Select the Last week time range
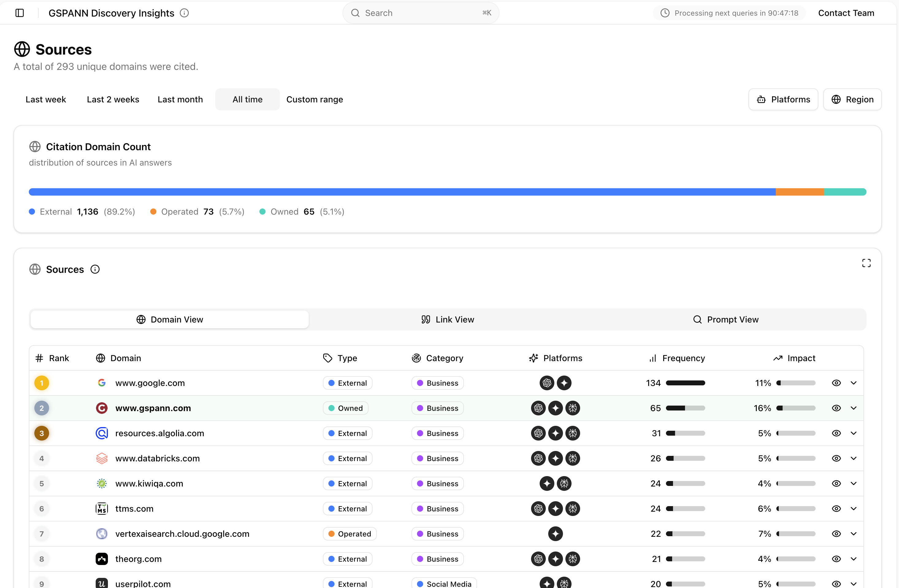The width and height of the screenshot is (899, 588). pos(46,99)
